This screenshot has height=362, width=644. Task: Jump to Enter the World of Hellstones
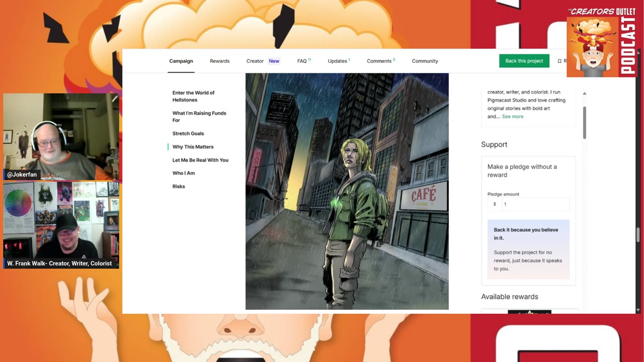pyautogui.click(x=193, y=96)
